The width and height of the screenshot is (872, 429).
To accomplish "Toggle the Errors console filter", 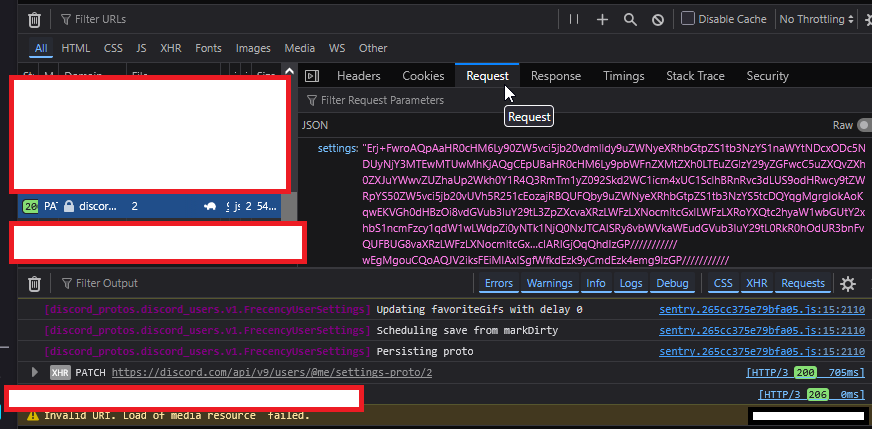I will (x=498, y=284).
